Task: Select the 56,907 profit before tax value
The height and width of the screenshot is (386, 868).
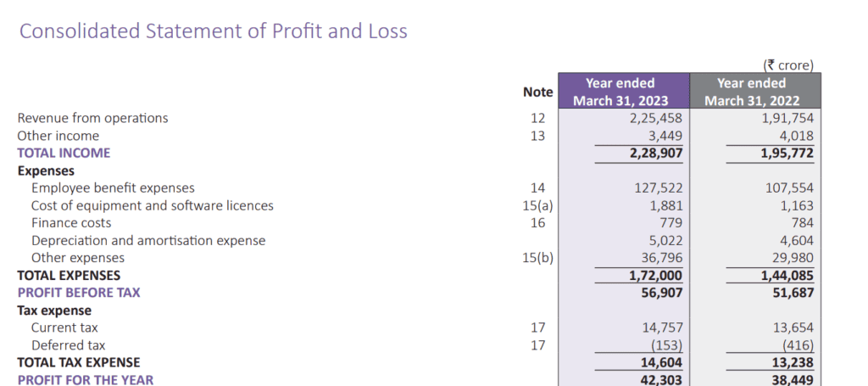Action: tap(662, 293)
